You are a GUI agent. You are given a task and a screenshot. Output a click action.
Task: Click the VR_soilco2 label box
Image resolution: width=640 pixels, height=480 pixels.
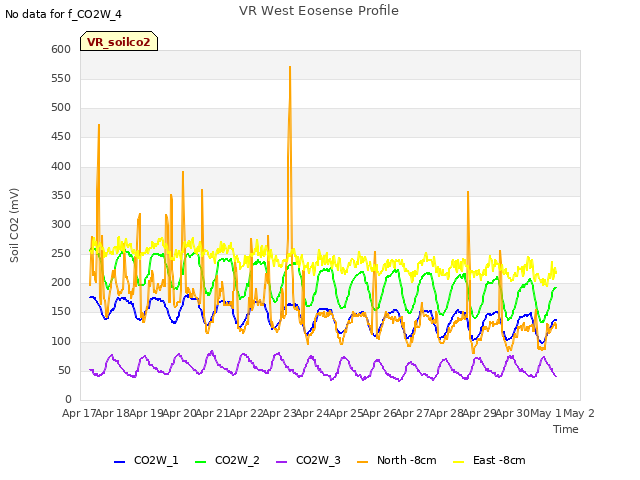coord(119,41)
